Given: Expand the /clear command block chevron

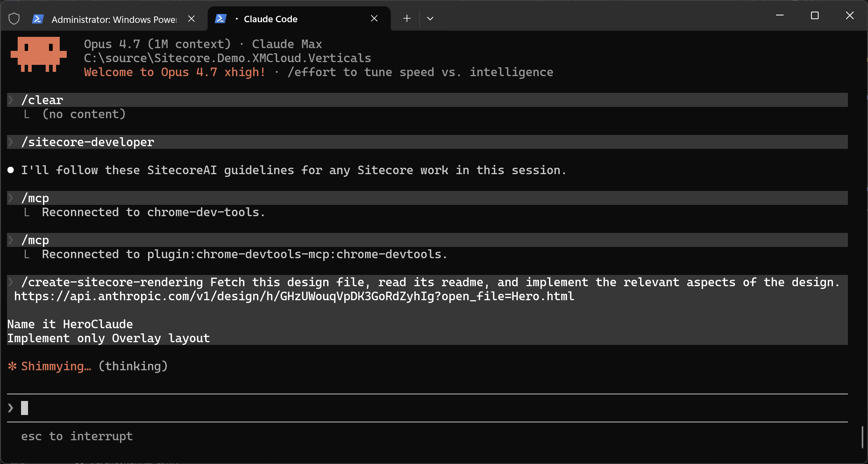Looking at the screenshot, I should (10, 100).
